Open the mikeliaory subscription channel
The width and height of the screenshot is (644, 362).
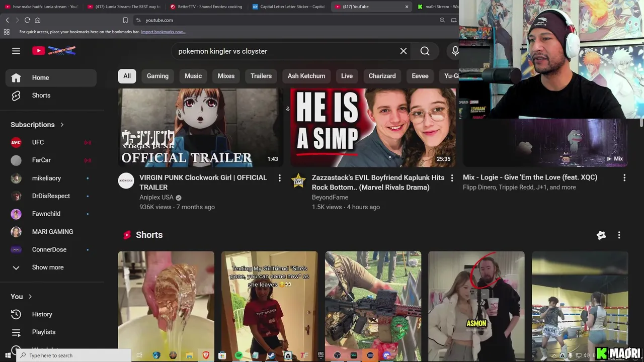click(x=51, y=178)
